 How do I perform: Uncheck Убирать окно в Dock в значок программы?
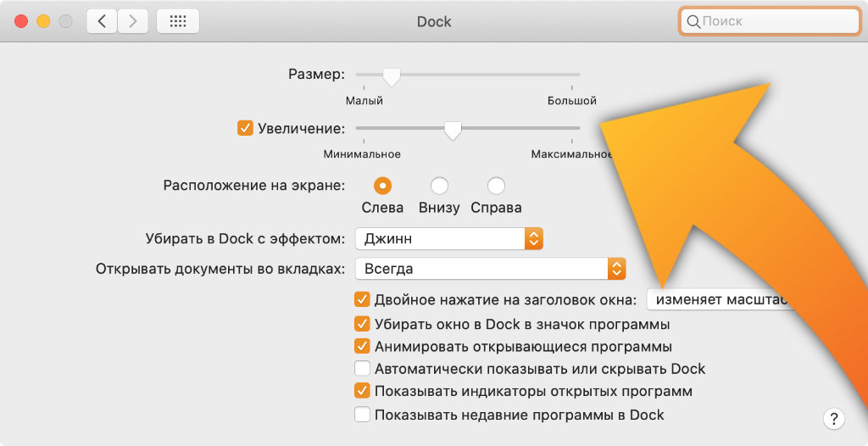pyautogui.click(x=362, y=324)
